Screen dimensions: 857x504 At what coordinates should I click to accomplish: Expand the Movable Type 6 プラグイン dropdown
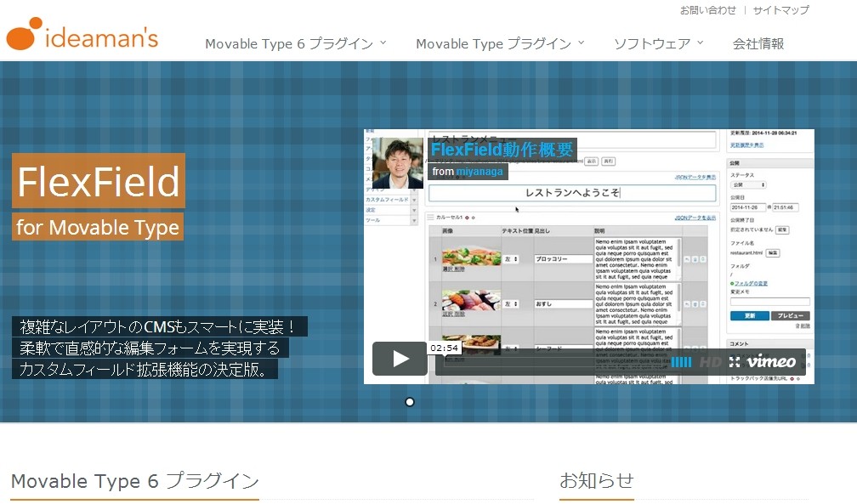pyautogui.click(x=293, y=43)
